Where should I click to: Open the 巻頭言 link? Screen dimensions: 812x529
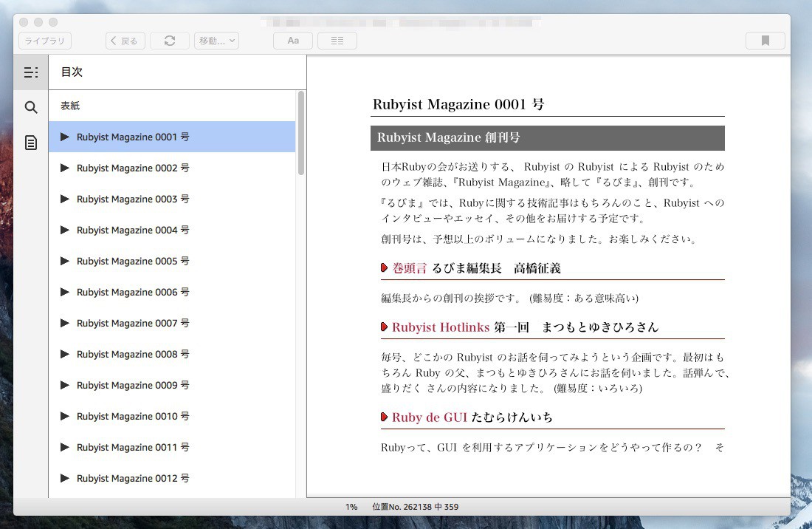[x=409, y=268]
